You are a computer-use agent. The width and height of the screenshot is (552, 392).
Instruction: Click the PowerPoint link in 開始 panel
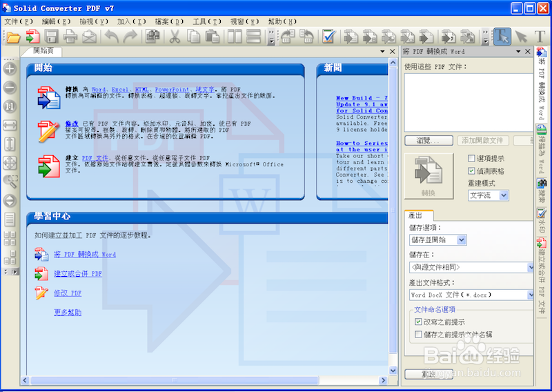(x=172, y=90)
